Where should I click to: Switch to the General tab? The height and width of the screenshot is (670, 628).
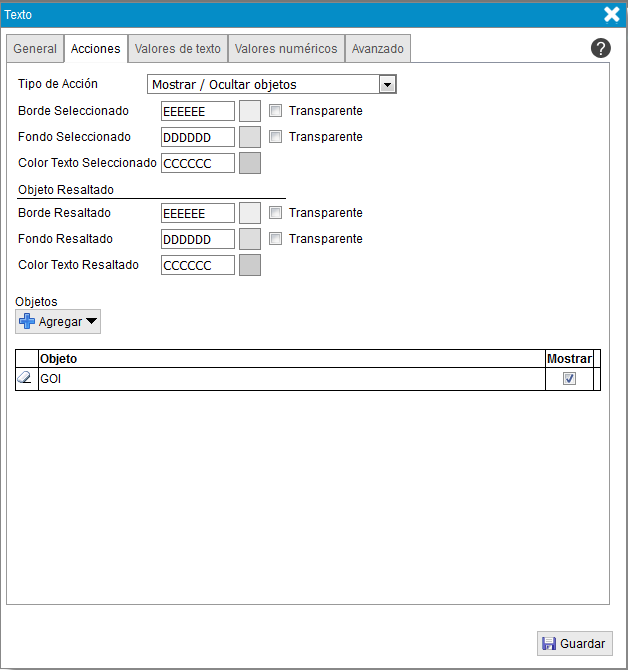coord(35,49)
